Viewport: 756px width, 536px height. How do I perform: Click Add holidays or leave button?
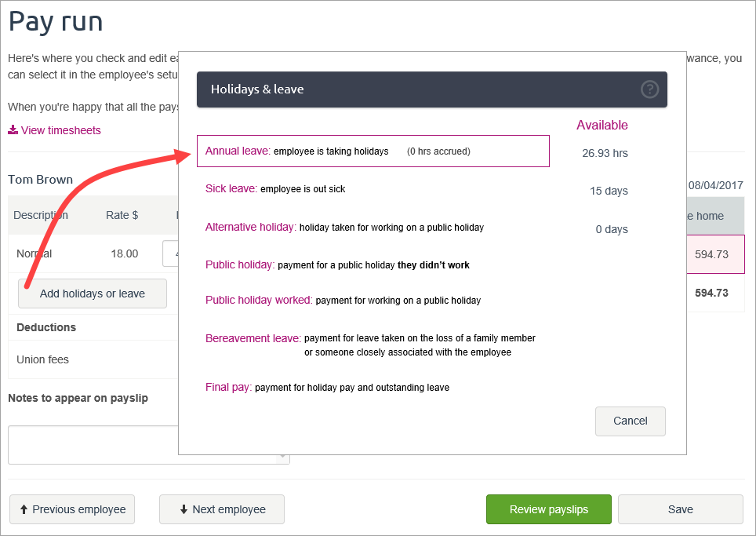click(x=93, y=294)
